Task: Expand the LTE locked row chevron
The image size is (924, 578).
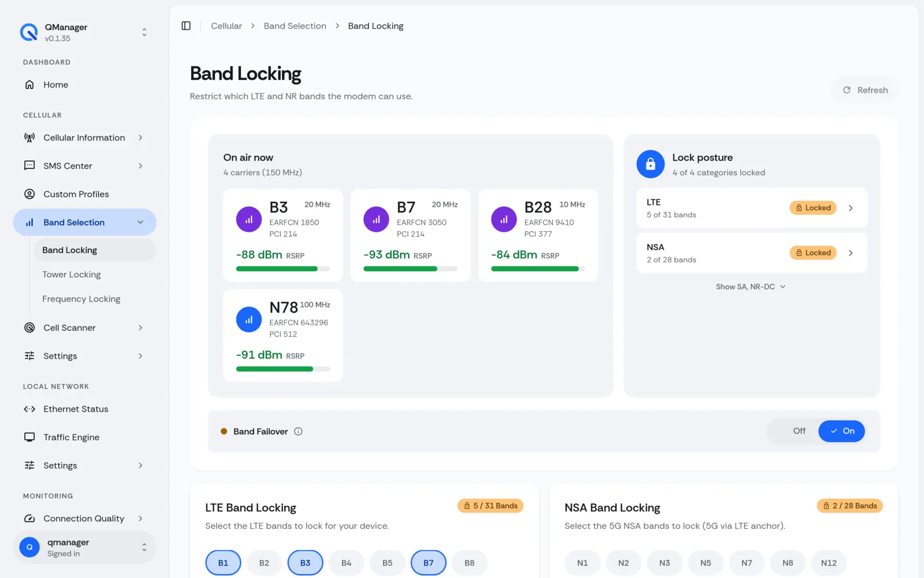Action: pos(851,208)
